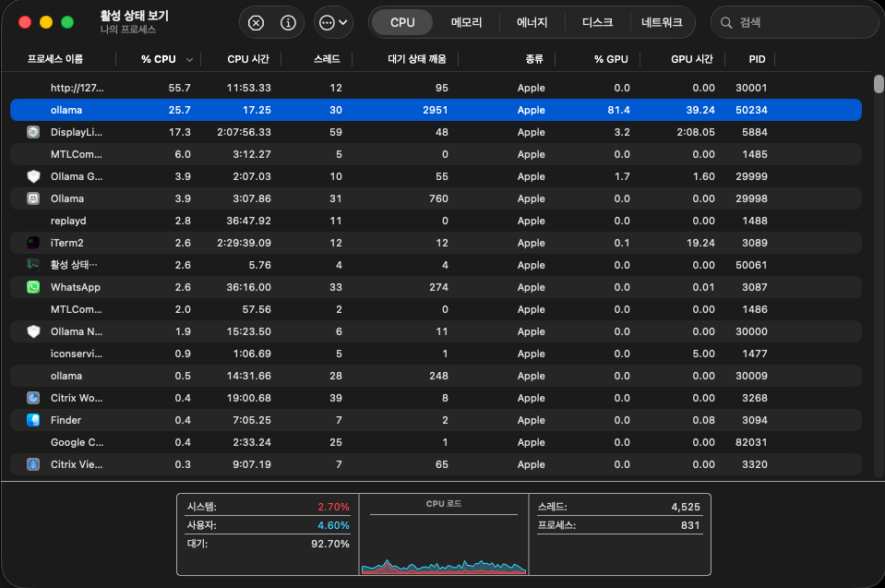This screenshot has width=885, height=588.
Task: Sort by PID column header
Action: tap(757, 59)
